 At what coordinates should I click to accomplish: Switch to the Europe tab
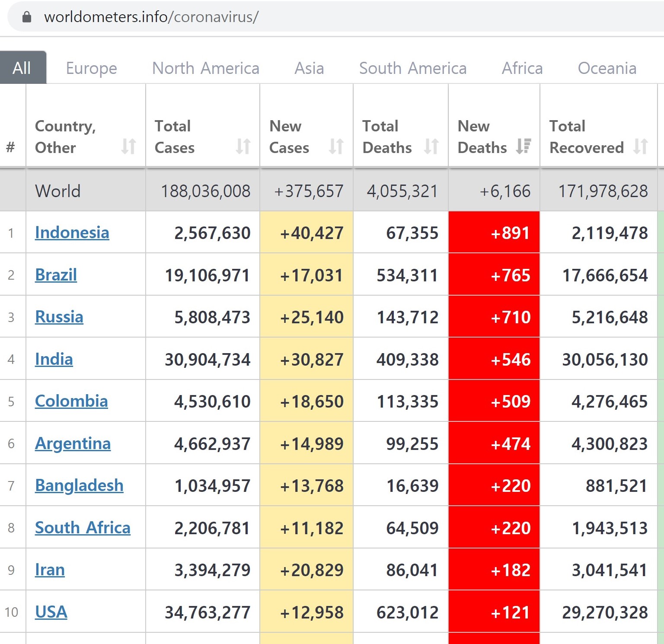pyautogui.click(x=91, y=68)
